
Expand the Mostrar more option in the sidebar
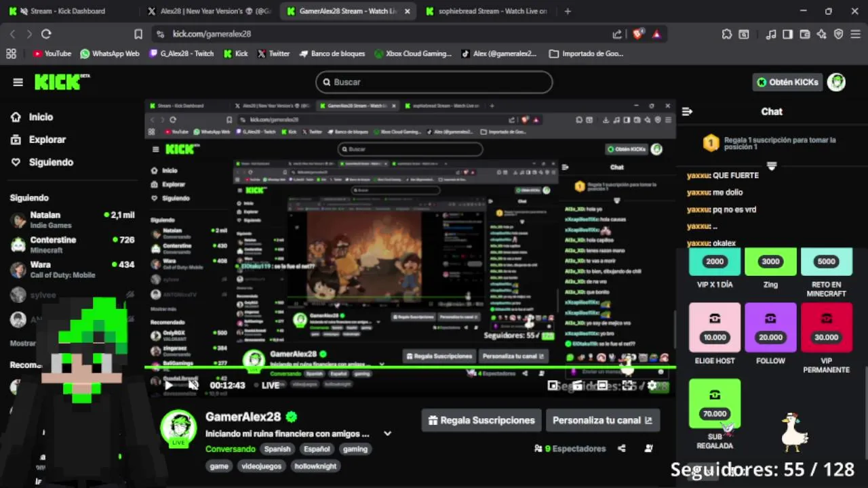pos(23,343)
